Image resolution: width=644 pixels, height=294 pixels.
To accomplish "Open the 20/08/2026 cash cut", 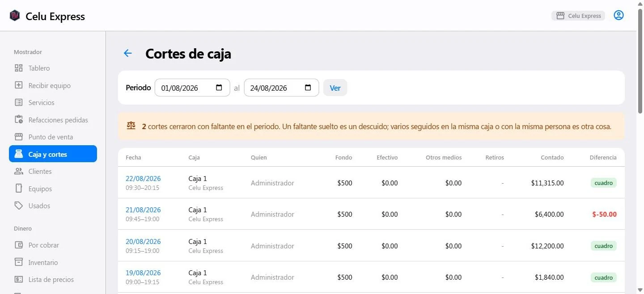I will point(143,241).
